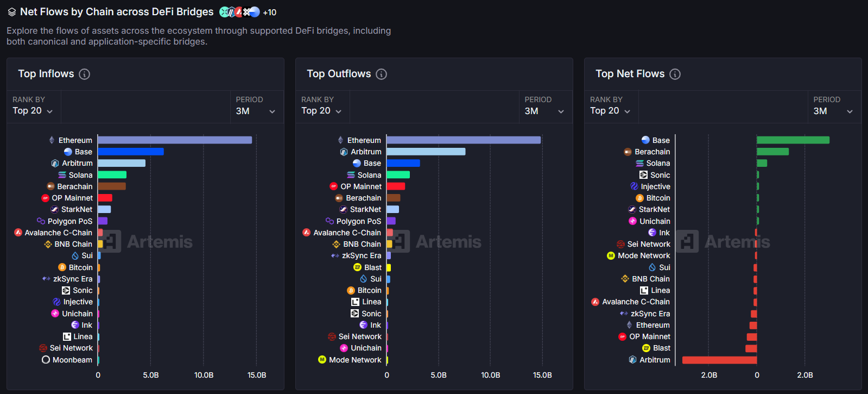This screenshot has height=394, width=868.
Task: Click the Avalanche C-Chain icon in Top Inflows
Action: (x=18, y=233)
